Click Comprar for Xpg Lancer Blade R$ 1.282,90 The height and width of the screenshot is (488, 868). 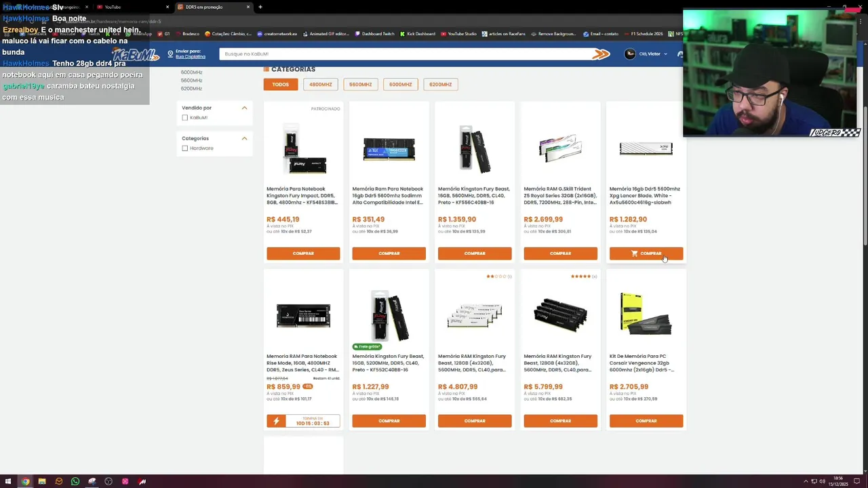pos(646,253)
